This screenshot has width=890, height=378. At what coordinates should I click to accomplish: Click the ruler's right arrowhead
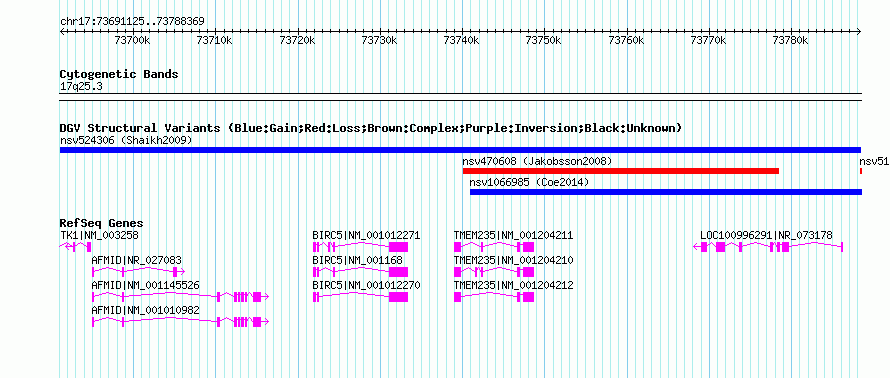point(859,32)
